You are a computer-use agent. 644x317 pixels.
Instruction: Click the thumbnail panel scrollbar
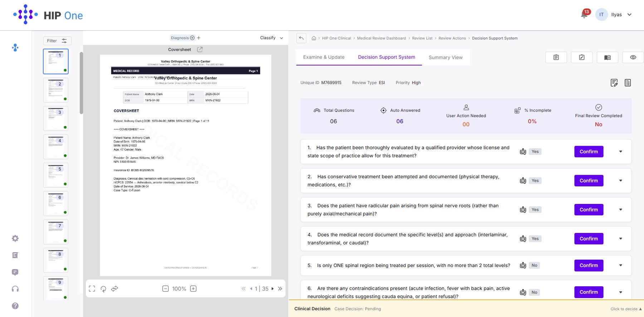pyautogui.click(x=81, y=83)
